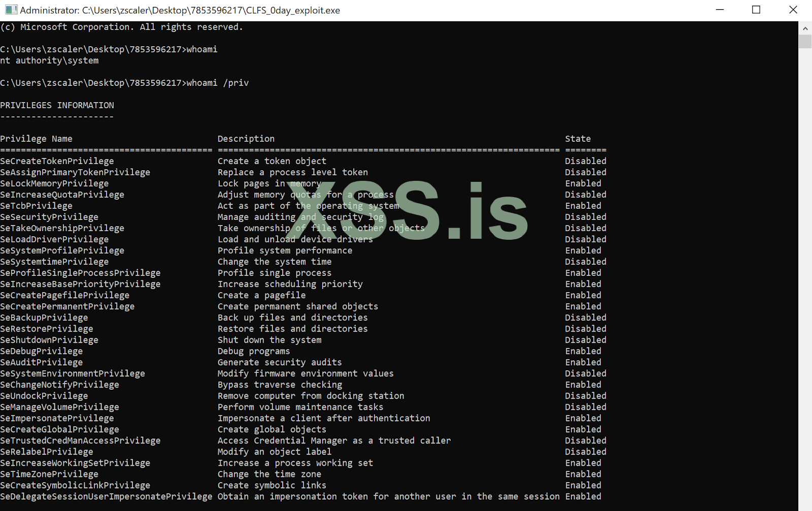Click SeSystemProfilePrivilege privilege name
The width and height of the screenshot is (812, 511).
coord(62,250)
